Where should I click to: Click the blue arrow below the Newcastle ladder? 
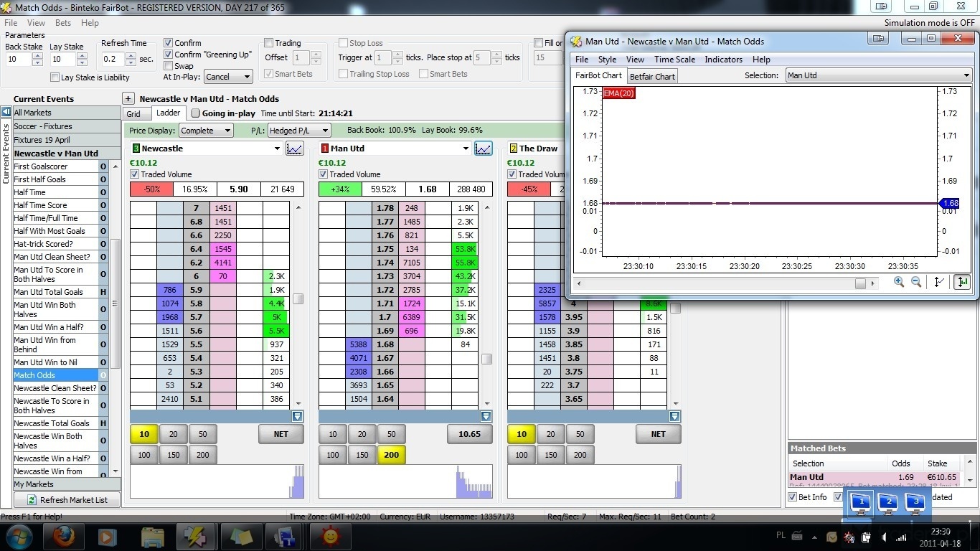(298, 416)
